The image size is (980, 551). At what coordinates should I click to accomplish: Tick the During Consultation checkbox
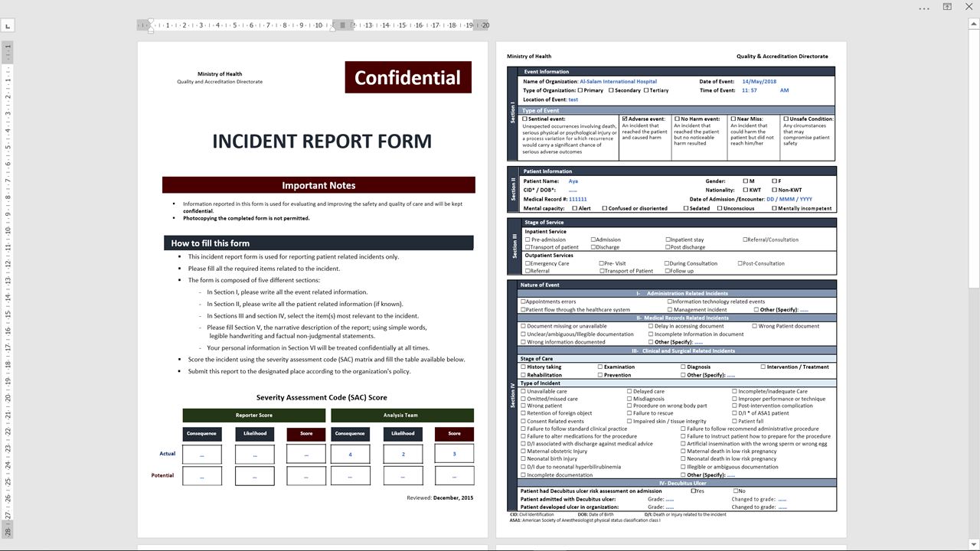(667, 263)
